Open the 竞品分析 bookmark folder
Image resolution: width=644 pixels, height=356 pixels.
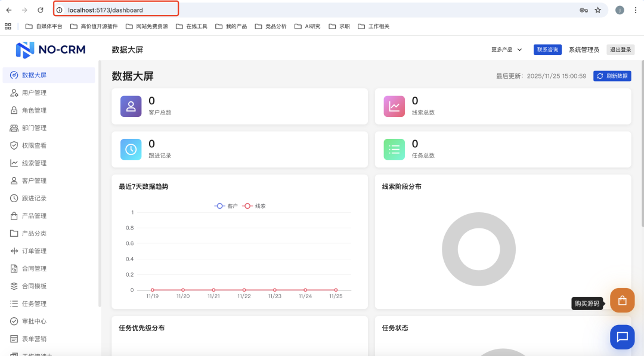click(x=271, y=26)
